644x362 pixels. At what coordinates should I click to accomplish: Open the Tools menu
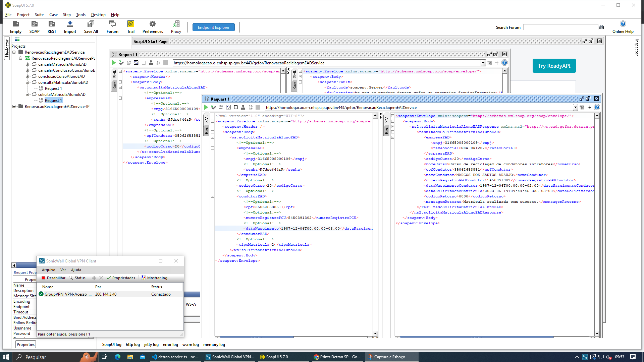pyautogui.click(x=80, y=15)
